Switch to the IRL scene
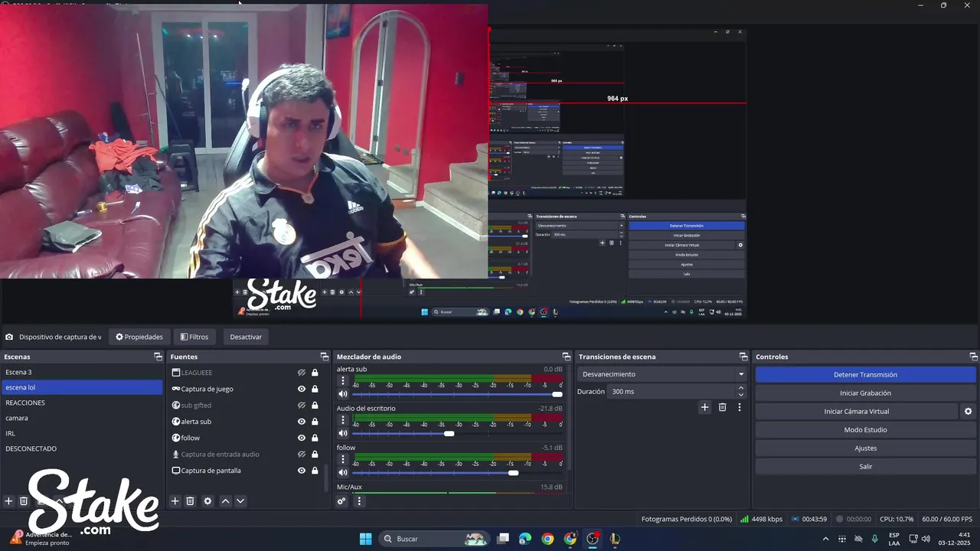The height and width of the screenshot is (551, 980). tap(81, 433)
